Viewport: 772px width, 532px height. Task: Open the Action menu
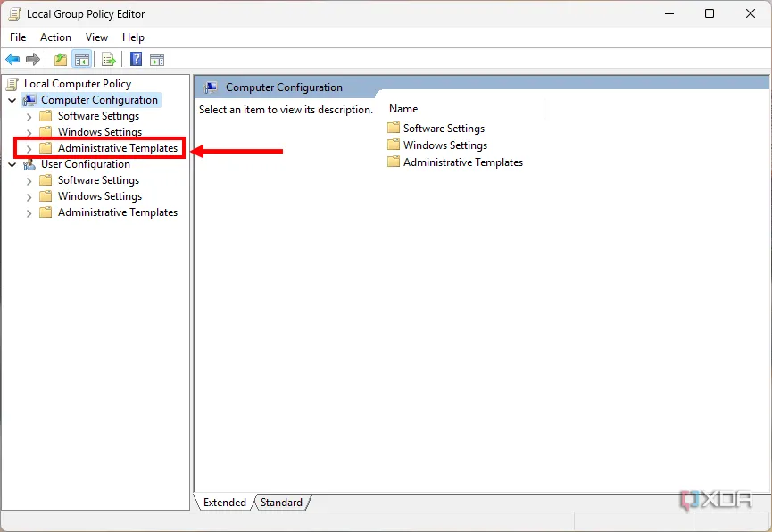[55, 37]
